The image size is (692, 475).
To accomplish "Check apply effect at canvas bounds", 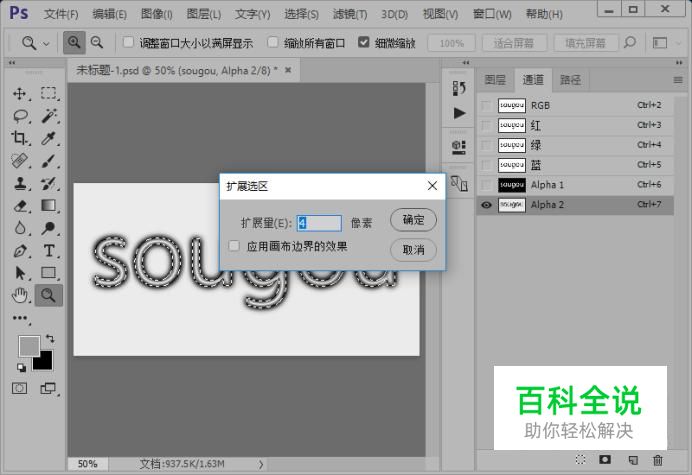I will pyautogui.click(x=234, y=246).
